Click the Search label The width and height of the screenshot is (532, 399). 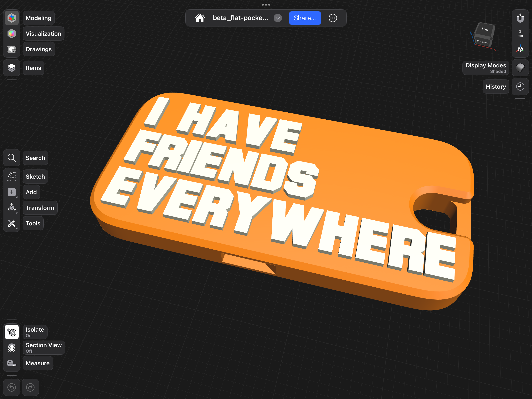[35, 158]
